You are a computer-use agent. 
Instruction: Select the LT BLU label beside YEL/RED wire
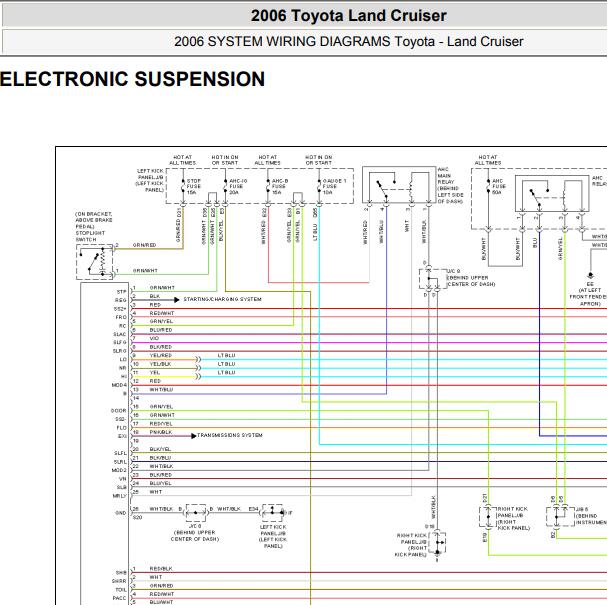tap(226, 355)
